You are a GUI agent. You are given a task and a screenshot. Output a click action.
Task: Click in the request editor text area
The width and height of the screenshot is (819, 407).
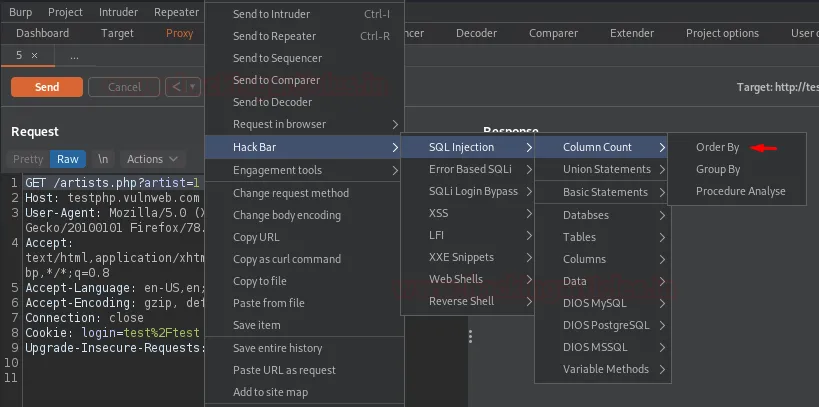[x=110, y=300]
